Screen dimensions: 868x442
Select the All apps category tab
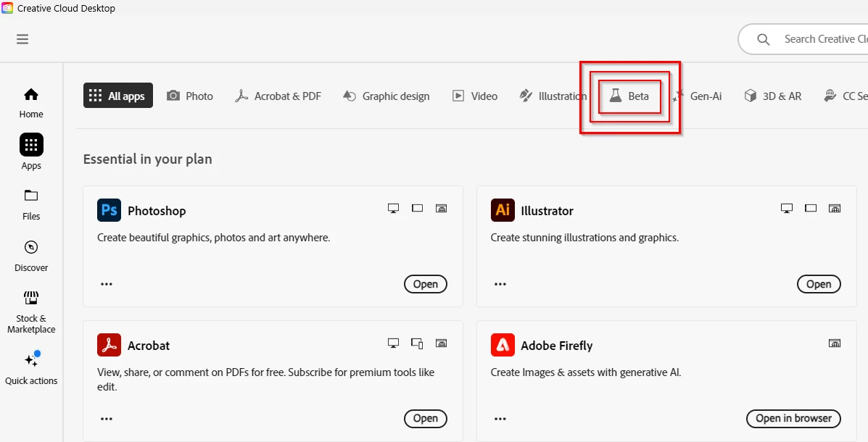118,96
